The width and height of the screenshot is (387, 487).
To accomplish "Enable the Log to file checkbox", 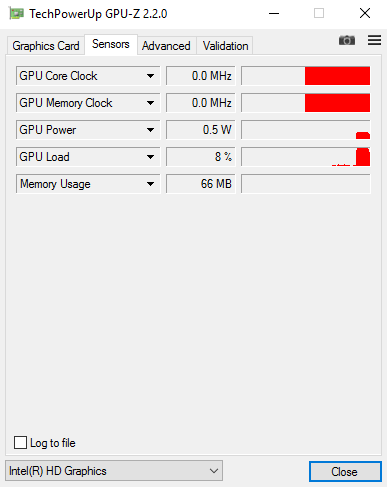I will point(20,443).
